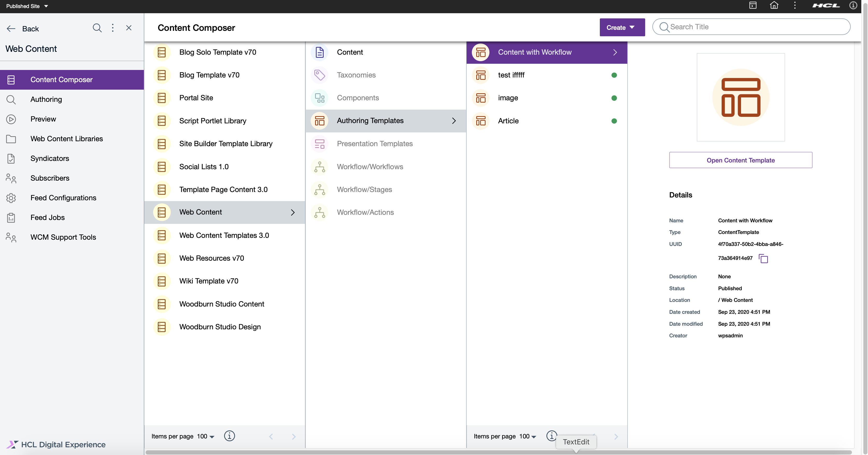The width and height of the screenshot is (868, 455).
Task: Click the WCM Support Tools people icon
Action: (x=11, y=237)
